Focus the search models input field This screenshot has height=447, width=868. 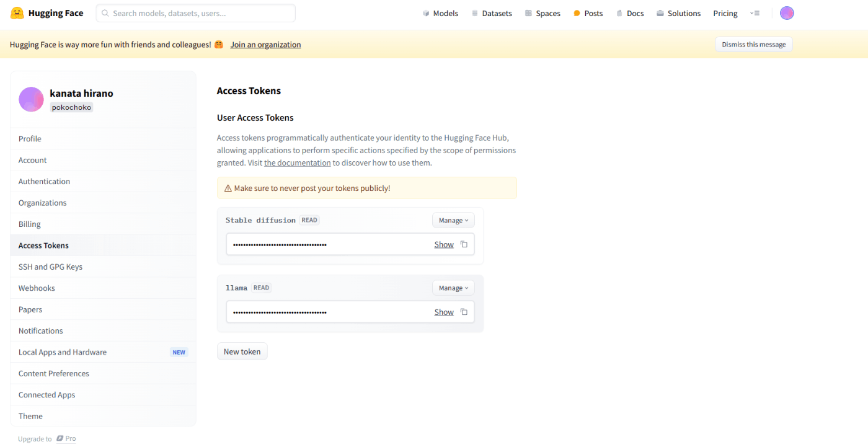click(195, 13)
